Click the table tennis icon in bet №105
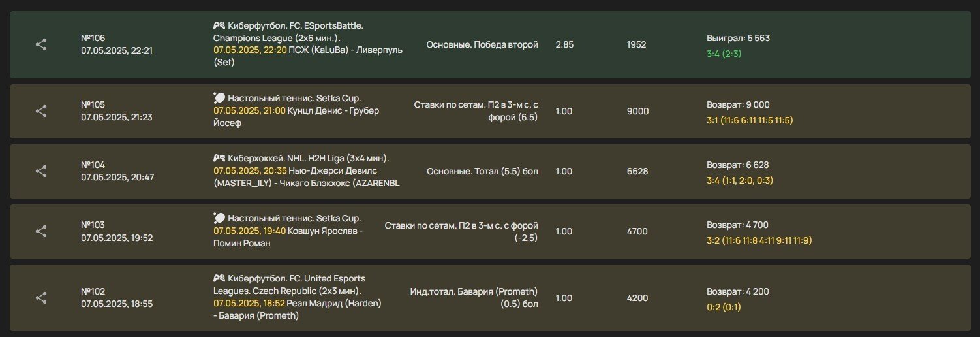This screenshot has width=980, height=337. (x=219, y=98)
